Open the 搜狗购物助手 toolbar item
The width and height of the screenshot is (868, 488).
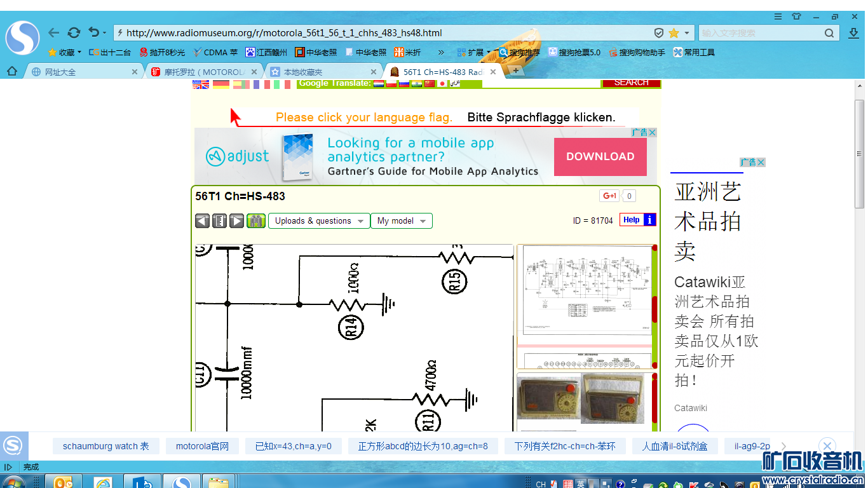pos(637,53)
